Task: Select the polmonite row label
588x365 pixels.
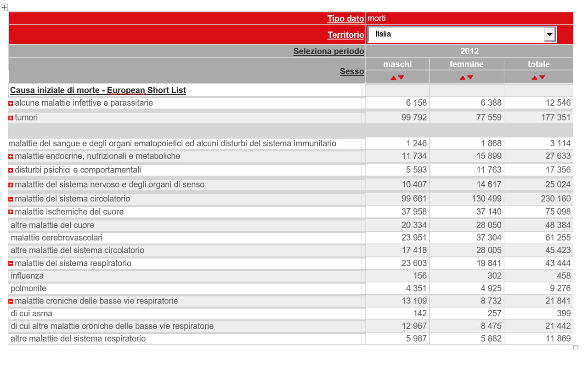Action: pos(28,288)
